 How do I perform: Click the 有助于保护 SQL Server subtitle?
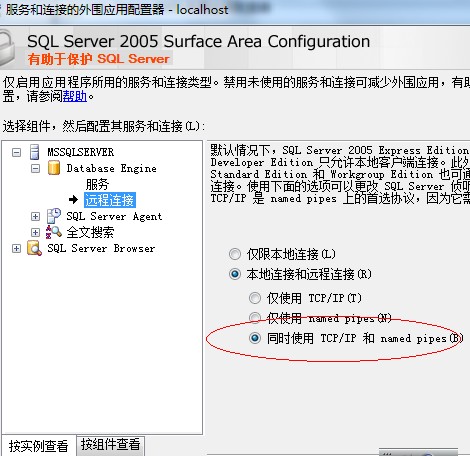tap(99, 59)
